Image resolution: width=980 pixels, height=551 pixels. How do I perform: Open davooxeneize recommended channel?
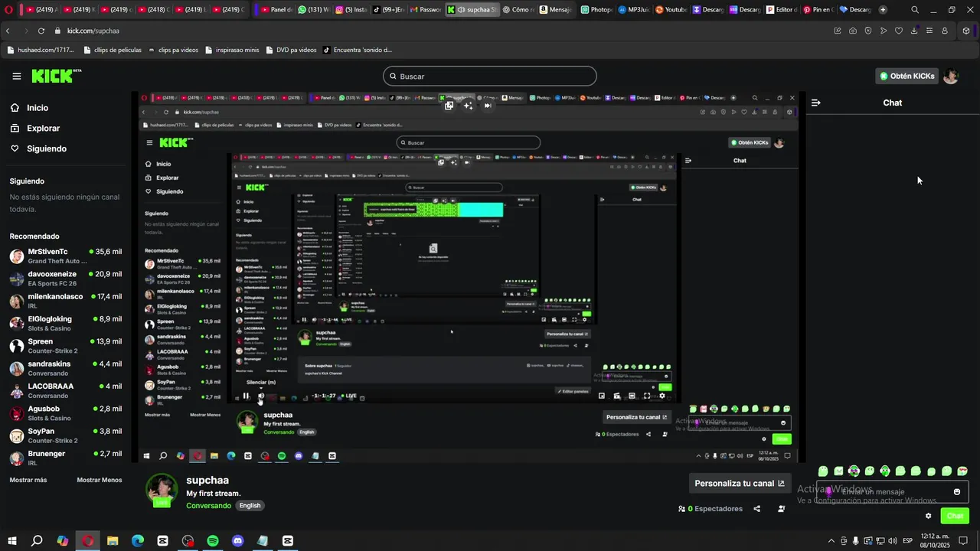pos(66,278)
